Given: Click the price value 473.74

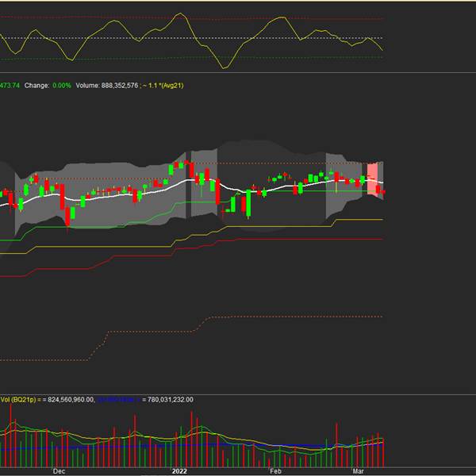Looking at the screenshot, I should click(x=10, y=86).
